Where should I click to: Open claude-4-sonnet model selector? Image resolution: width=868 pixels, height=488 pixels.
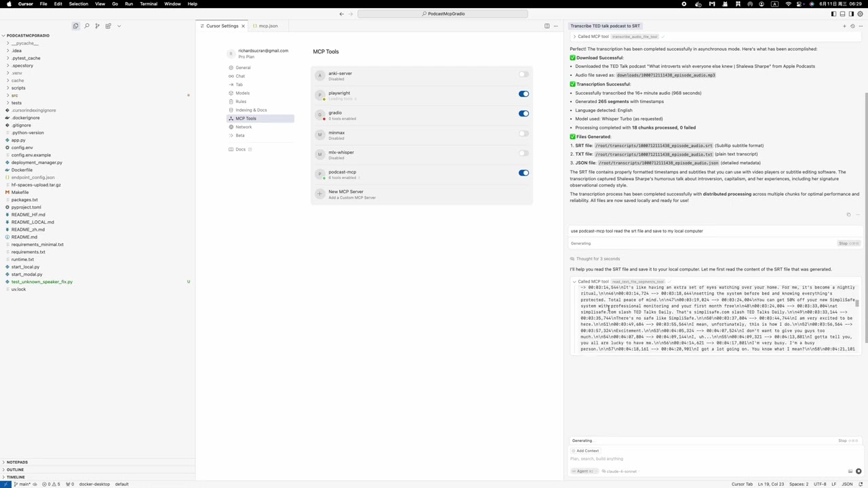pos(620,471)
